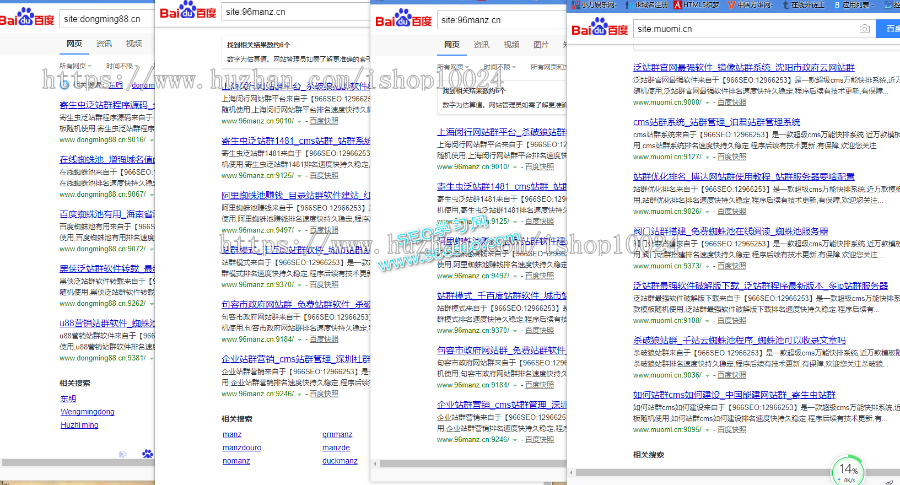Open the 泛站群最强软件破解版下载 result link
Screen dimensions: 900x485
pyautogui.click(x=761, y=286)
